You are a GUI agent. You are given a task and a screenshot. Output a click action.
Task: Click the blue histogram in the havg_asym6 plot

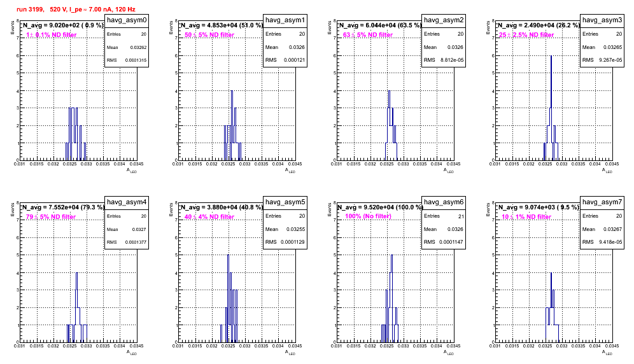[x=390, y=299]
